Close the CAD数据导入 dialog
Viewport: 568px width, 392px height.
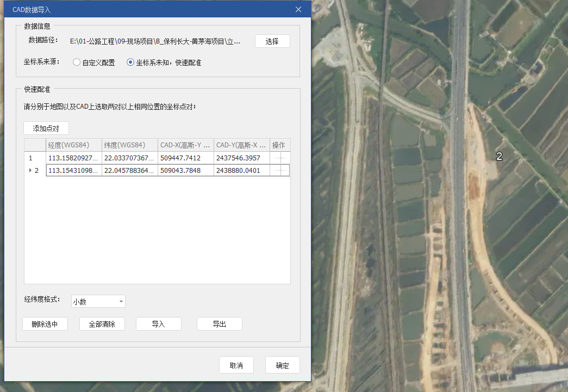(298, 10)
